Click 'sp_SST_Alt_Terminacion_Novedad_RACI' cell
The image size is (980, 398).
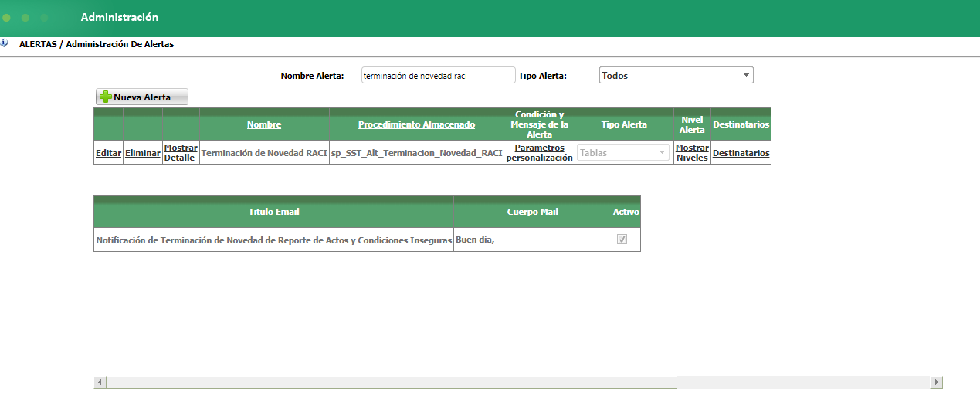click(x=416, y=153)
